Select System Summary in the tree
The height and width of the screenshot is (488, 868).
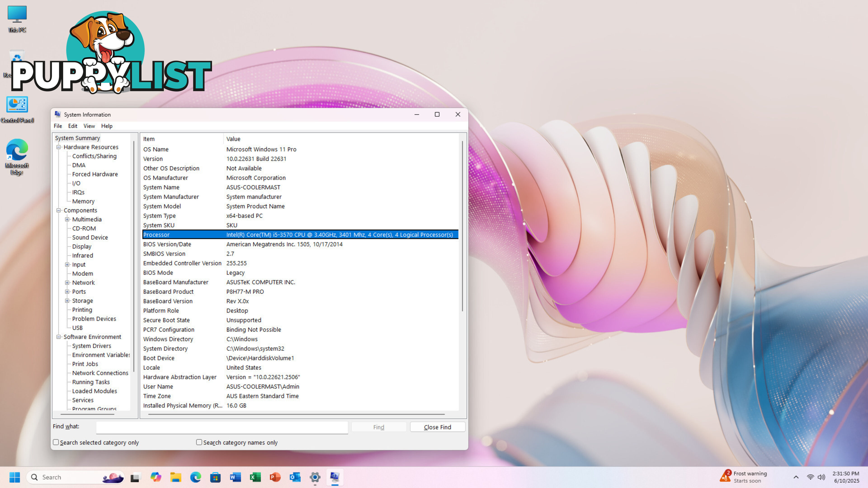click(78, 138)
